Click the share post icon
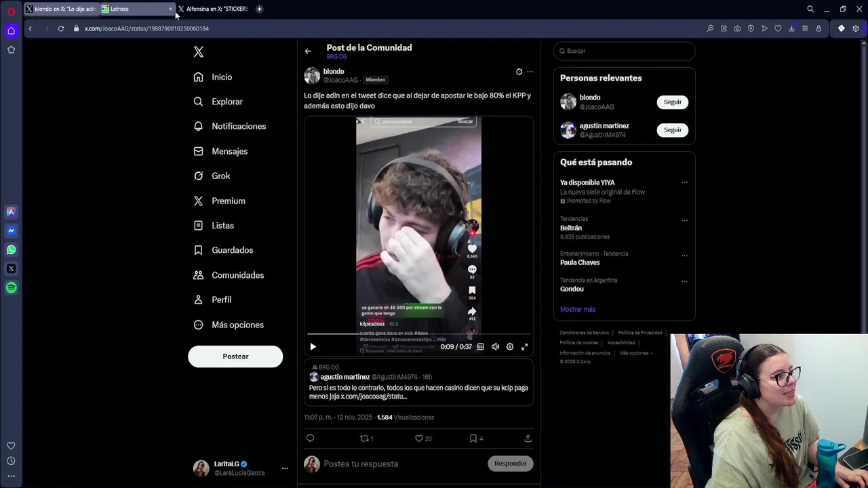 pyautogui.click(x=528, y=439)
